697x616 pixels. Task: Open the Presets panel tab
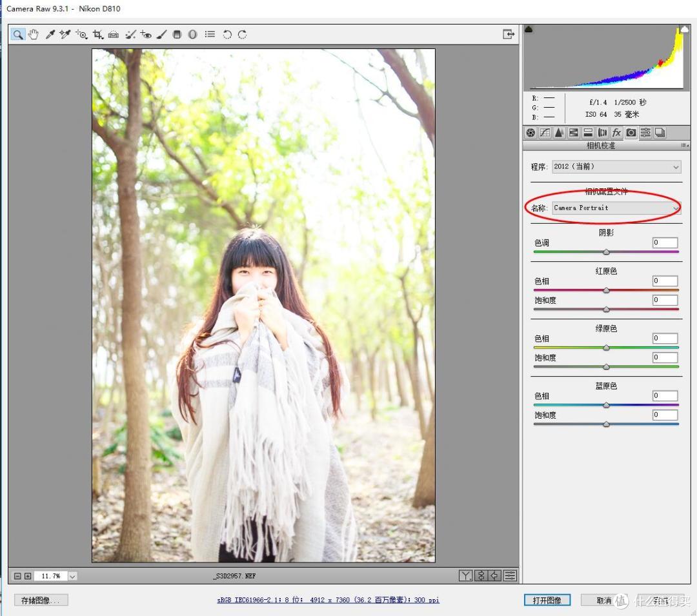(645, 133)
